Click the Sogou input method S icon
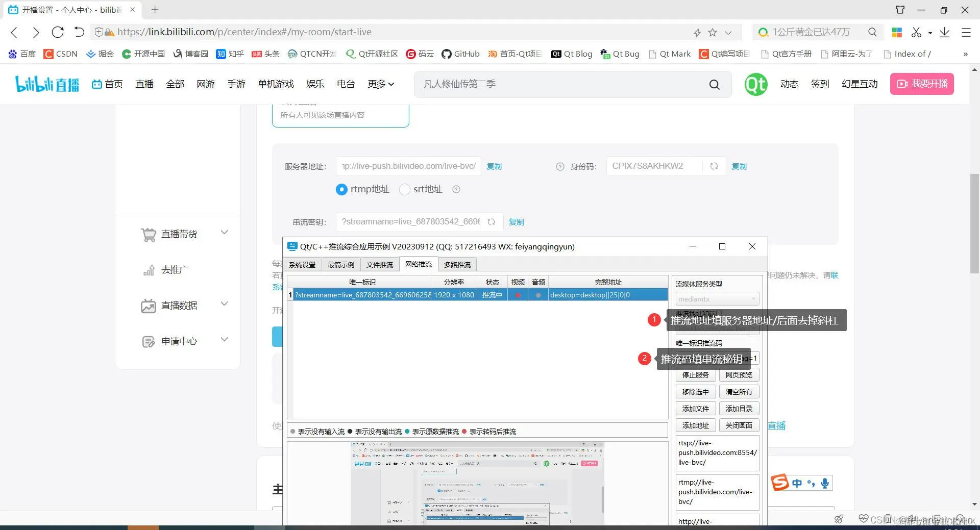 tap(780, 482)
